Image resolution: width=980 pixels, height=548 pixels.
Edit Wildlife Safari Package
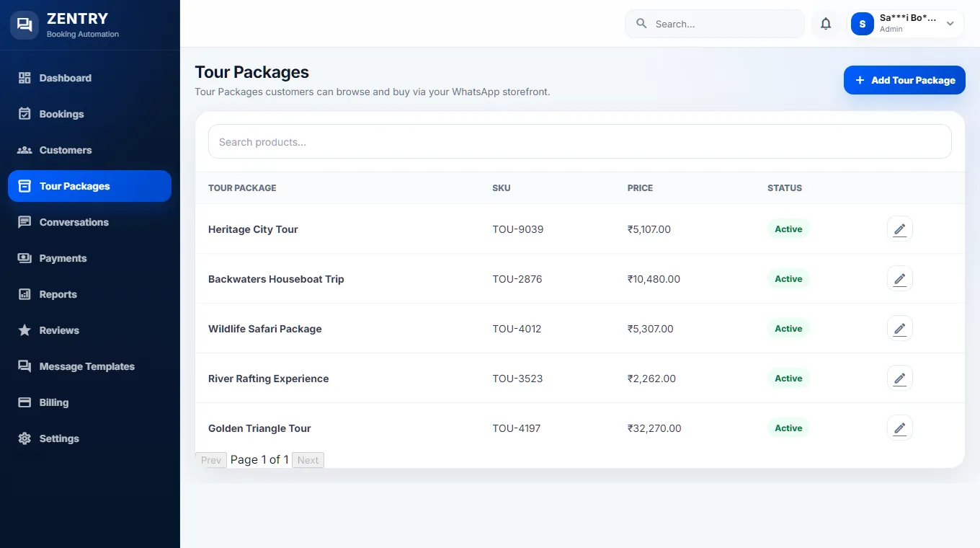(899, 329)
